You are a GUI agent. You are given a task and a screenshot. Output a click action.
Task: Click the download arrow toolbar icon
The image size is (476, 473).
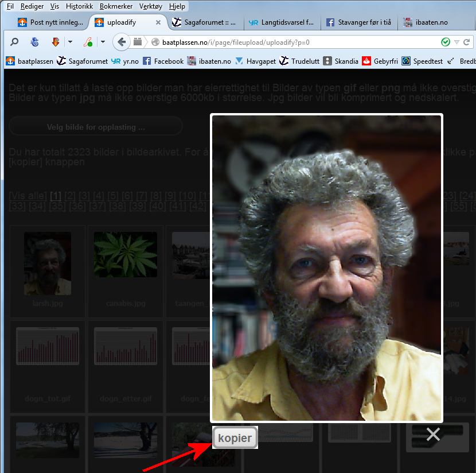[56, 42]
